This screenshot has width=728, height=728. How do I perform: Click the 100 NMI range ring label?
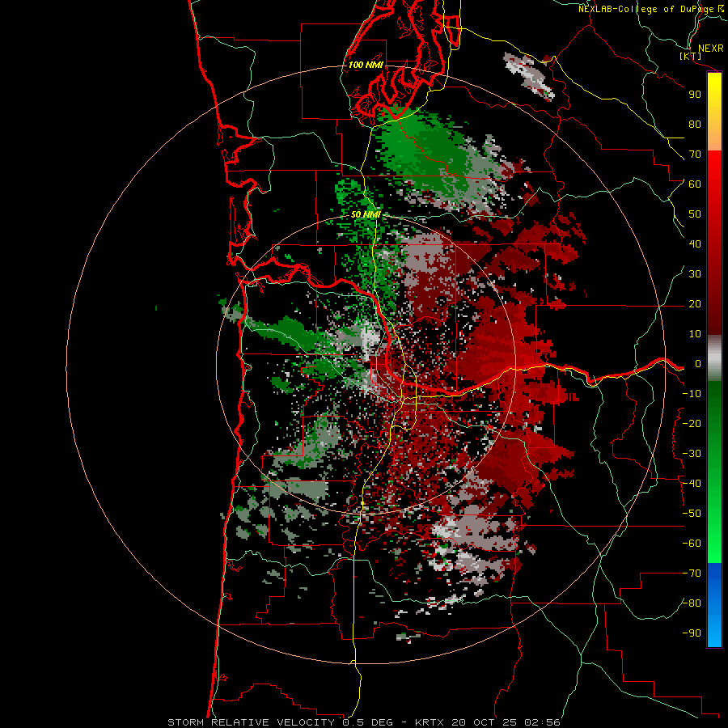click(366, 65)
